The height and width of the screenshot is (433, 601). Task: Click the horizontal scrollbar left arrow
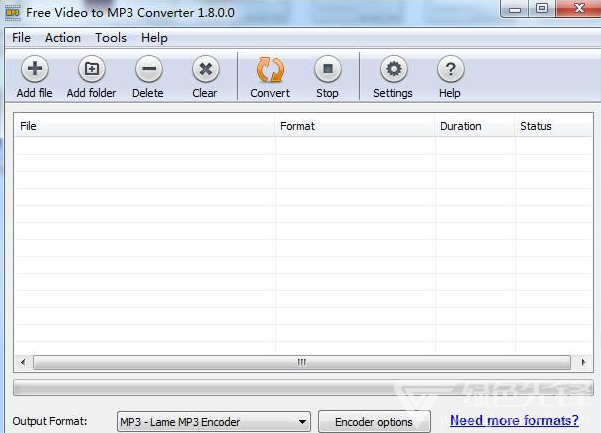23,362
